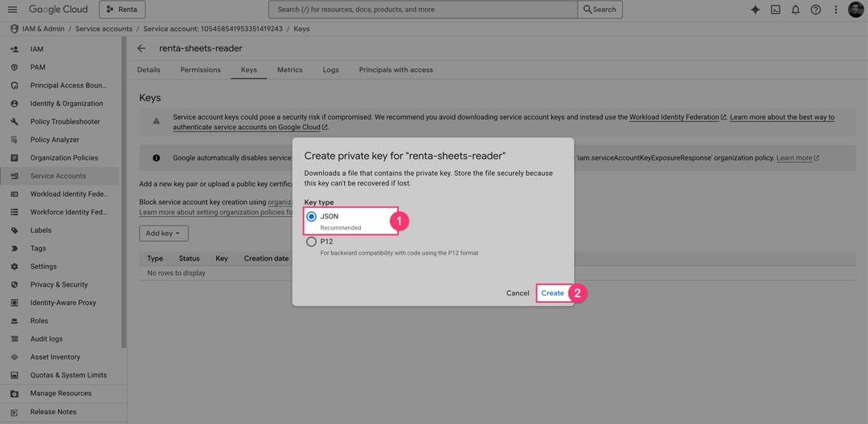Select the P12 key type option

[x=312, y=242]
